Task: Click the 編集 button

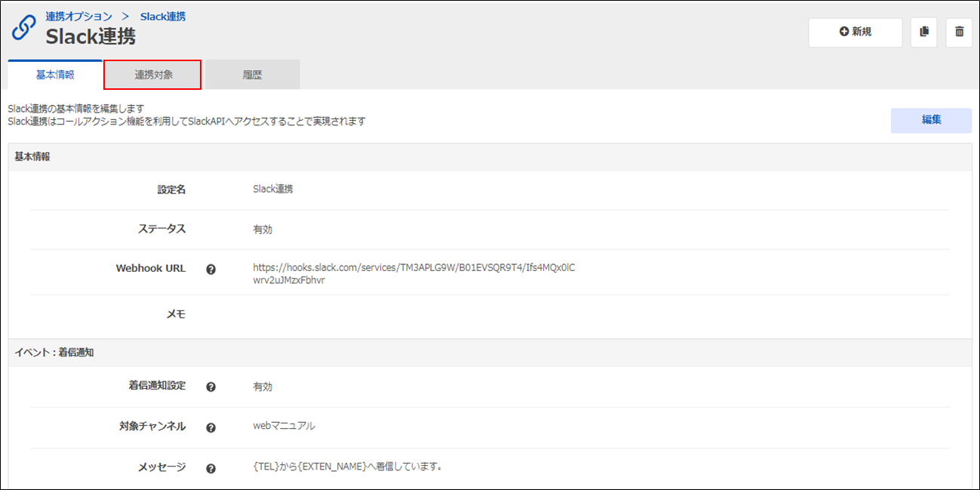Action: (x=931, y=120)
